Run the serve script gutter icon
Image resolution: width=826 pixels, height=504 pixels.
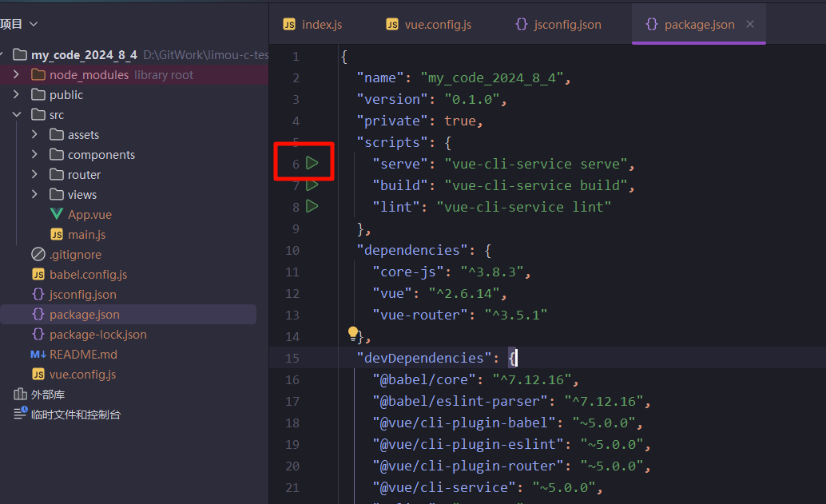click(312, 163)
